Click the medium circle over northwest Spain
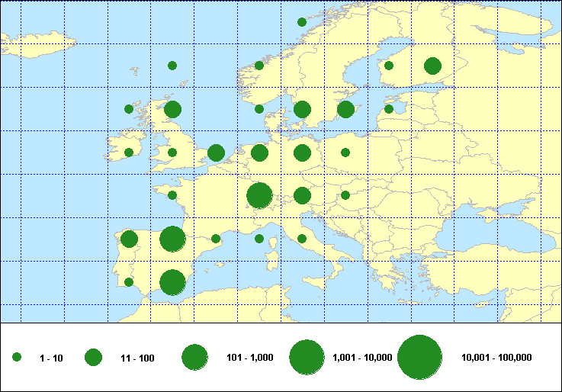Screen dimensions: 562x392 click(x=129, y=239)
